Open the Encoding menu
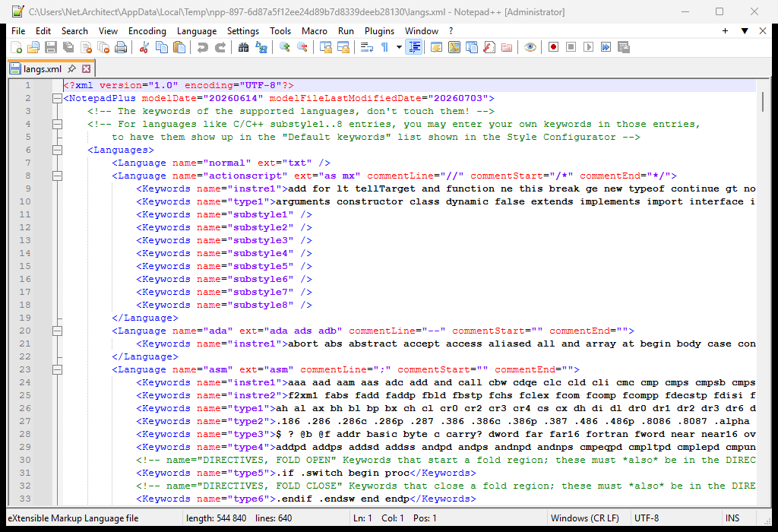The height and width of the screenshot is (532, 778). pyautogui.click(x=147, y=30)
